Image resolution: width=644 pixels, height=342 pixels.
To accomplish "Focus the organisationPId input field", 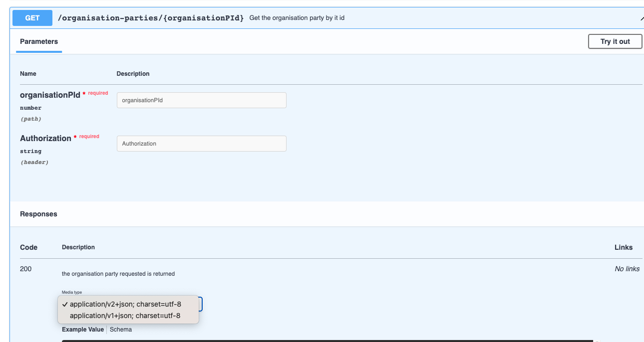I will [x=201, y=100].
